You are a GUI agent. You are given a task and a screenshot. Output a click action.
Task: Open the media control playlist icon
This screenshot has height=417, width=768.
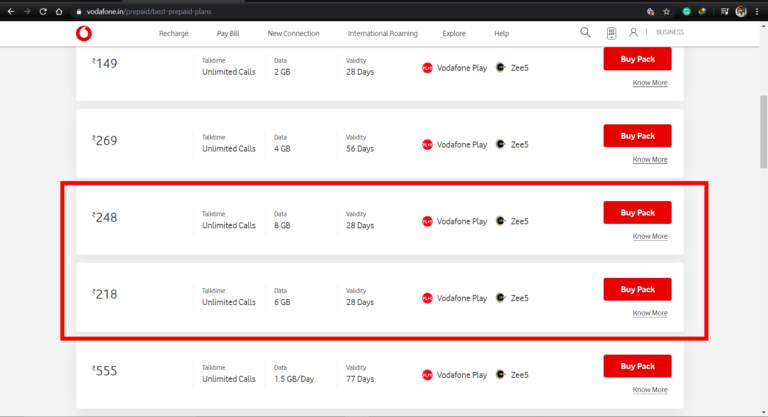pos(724,11)
